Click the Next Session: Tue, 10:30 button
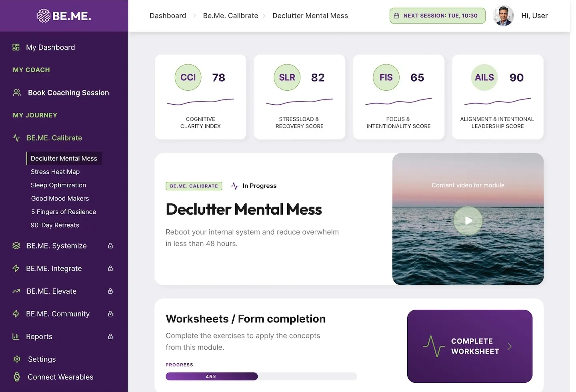 (438, 16)
